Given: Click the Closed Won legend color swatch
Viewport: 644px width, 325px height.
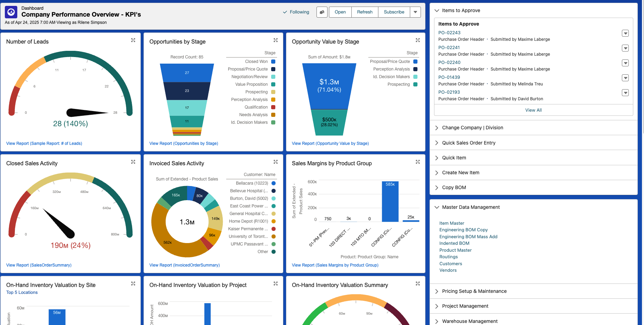Looking at the screenshot, I should tap(273, 62).
